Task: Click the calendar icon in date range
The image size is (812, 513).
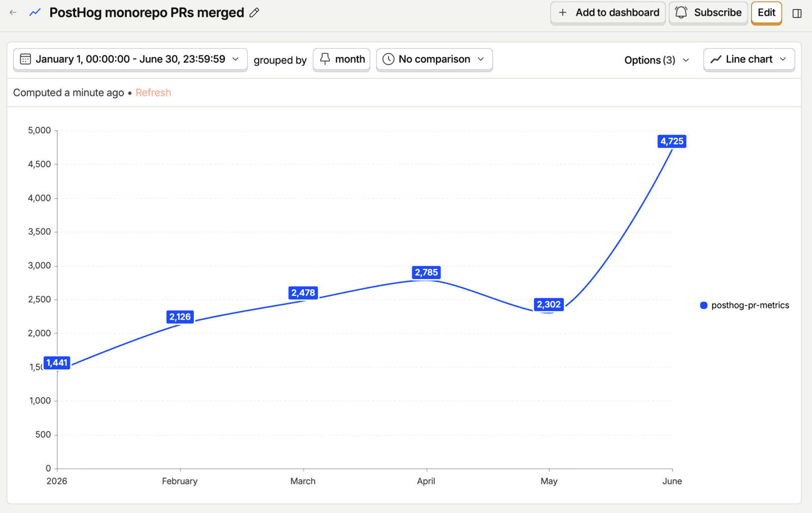Action: [x=25, y=59]
